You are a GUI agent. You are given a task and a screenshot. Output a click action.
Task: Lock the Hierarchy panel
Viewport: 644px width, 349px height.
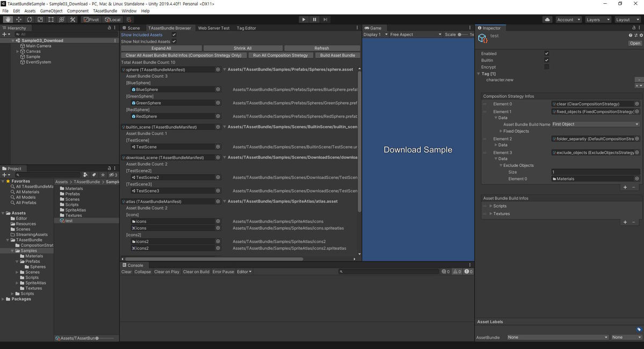tap(109, 28)
